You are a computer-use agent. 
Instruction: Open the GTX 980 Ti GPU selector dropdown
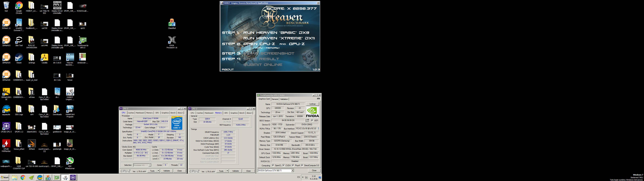pos(292,170)
